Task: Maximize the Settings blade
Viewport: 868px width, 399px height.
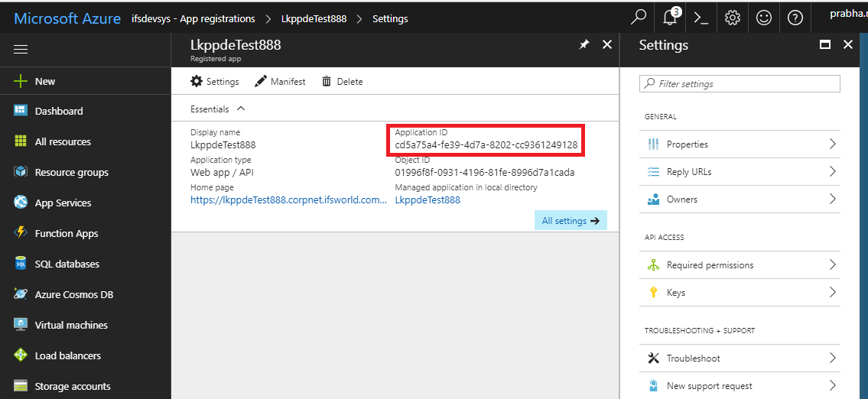Action: [x=825, y=45]
